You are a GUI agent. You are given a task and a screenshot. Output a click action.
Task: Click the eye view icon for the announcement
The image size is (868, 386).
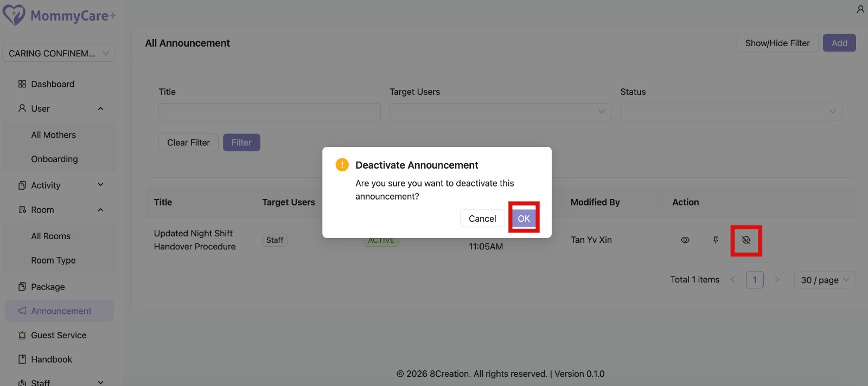pyautogui.click(x=685, y=240)
